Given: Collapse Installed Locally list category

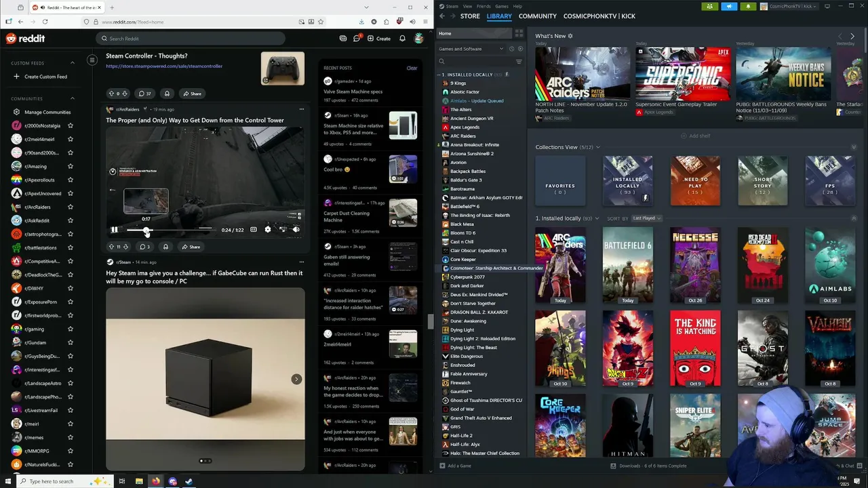Looking at the screenshot, I should [439, 75].
